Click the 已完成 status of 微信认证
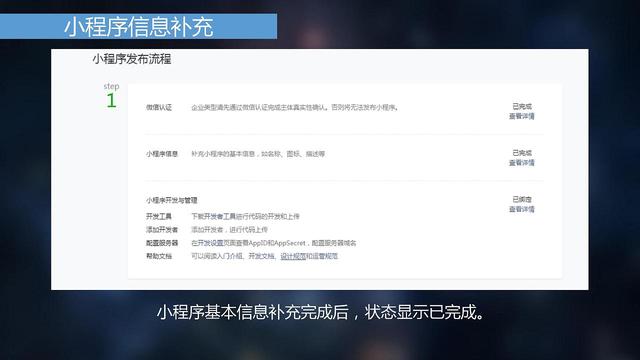Image resolution: width=640 pixels, height=360 pixels. click(522, 107)
